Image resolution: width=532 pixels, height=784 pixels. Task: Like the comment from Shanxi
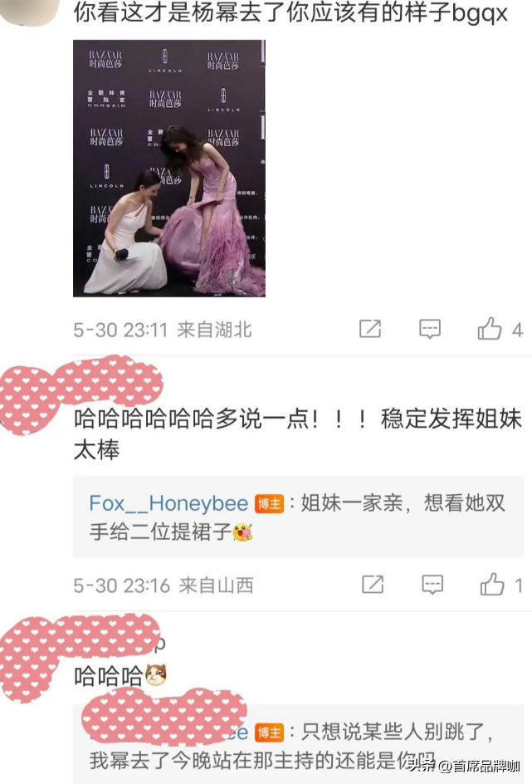(492, 584)
